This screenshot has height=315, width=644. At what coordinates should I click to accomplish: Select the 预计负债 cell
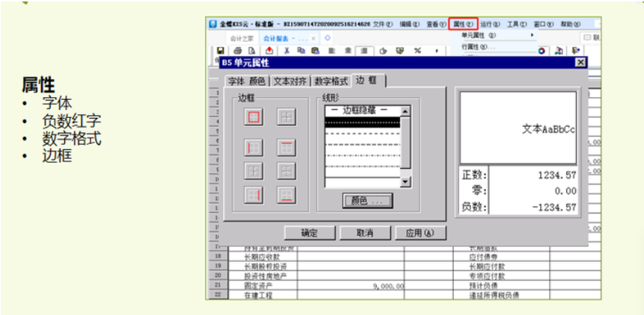pos(501,285)
